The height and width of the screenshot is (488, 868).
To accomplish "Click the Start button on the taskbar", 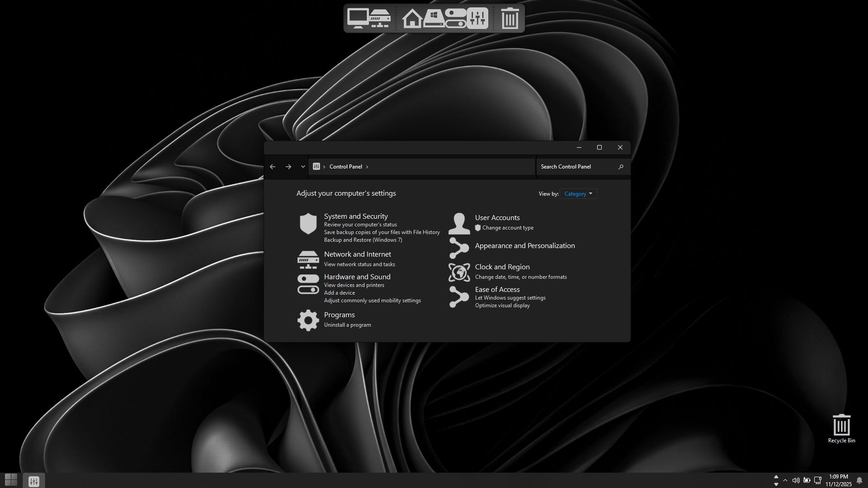I will point(11,480).
